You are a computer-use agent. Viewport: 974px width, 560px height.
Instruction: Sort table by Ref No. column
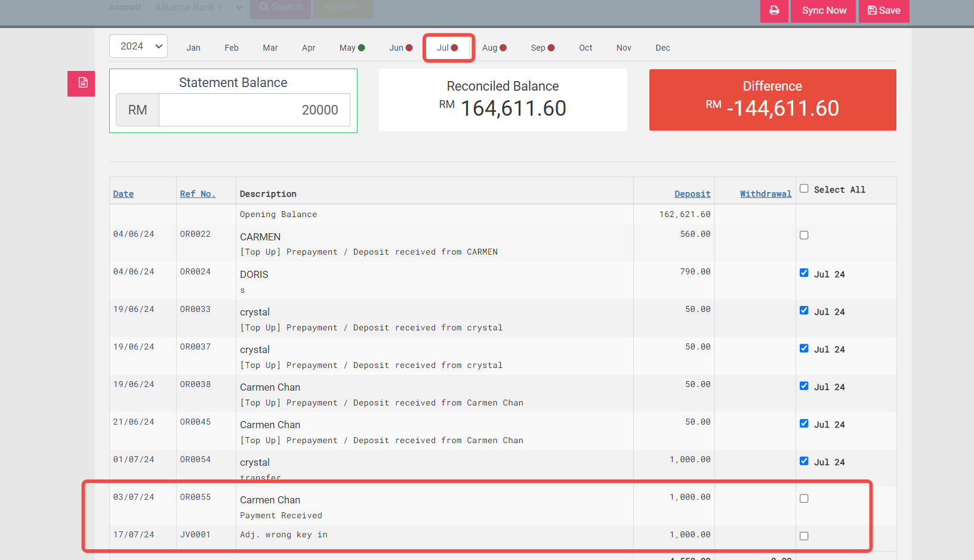(x=198, y=194)
